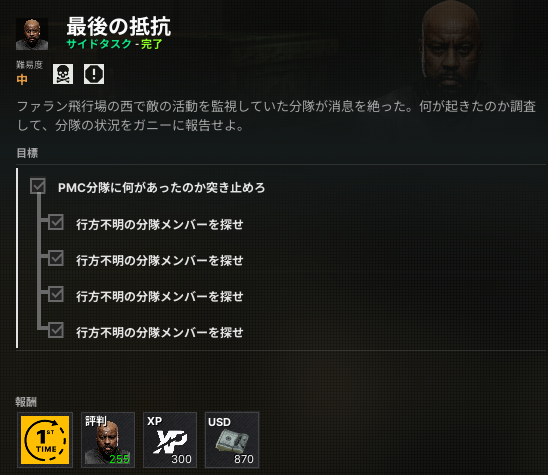Select the 1st Time bonus reward icon
Image resolution: width=548 pixels, height=475 pixels.
45,440
